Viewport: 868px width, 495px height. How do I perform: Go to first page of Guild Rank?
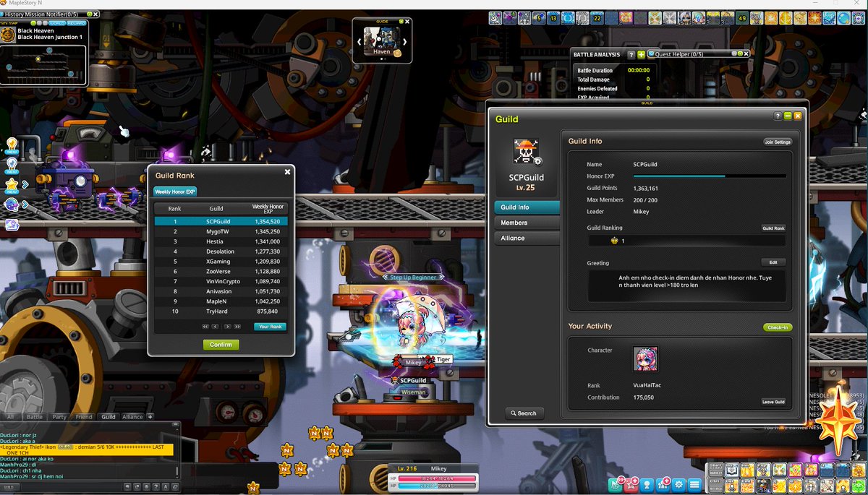tap(205, 327)
